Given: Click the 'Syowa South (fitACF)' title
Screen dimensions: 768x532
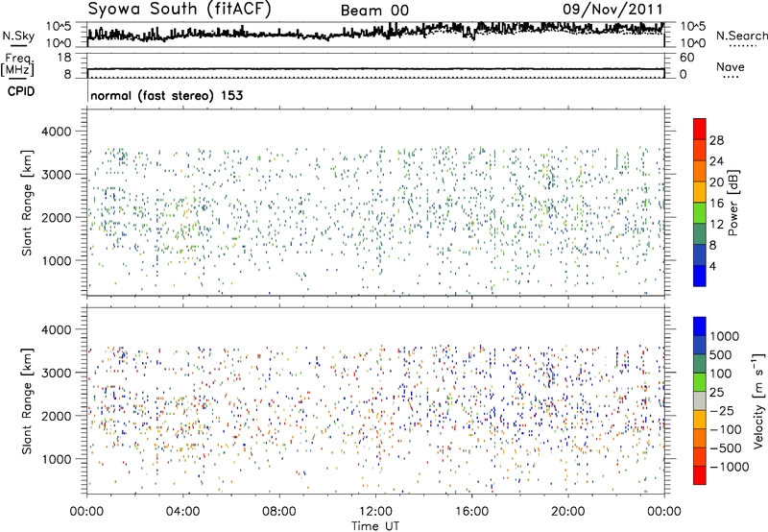Looking at the screenshot, I should (x=180, y=10).
